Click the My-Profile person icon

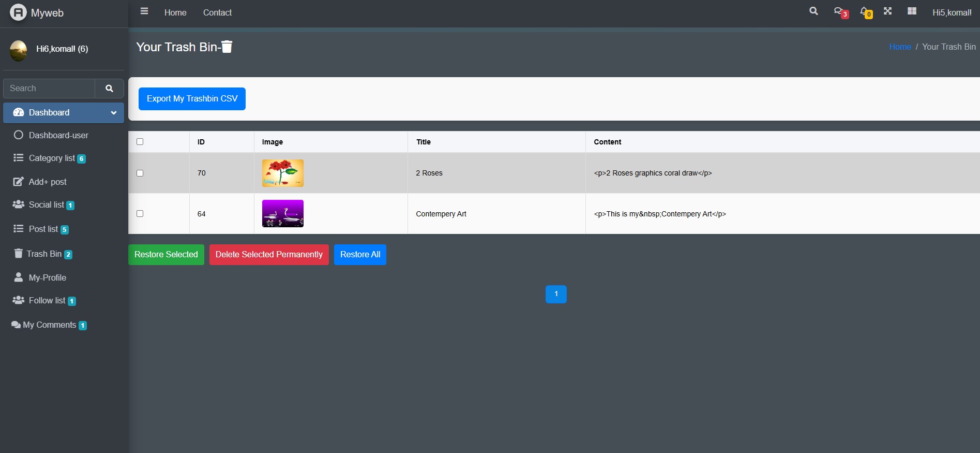click(x=19, y=277)
